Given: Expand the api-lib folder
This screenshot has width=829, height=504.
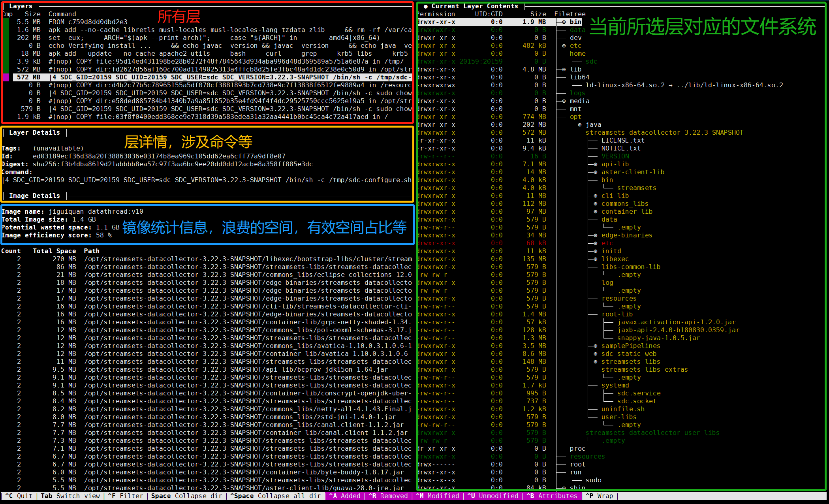Looking at the screenshot, I should pyautogui.click(x=596, y=164).
